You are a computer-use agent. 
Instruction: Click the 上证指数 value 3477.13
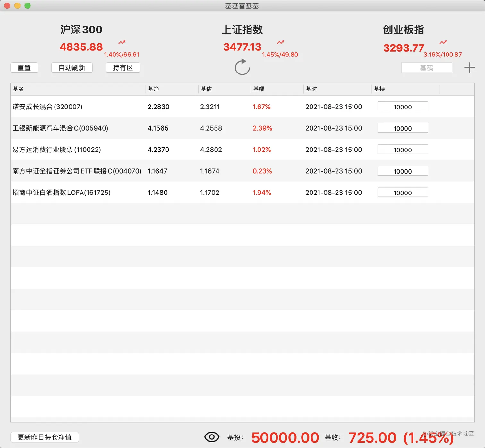tap(242, 47)
